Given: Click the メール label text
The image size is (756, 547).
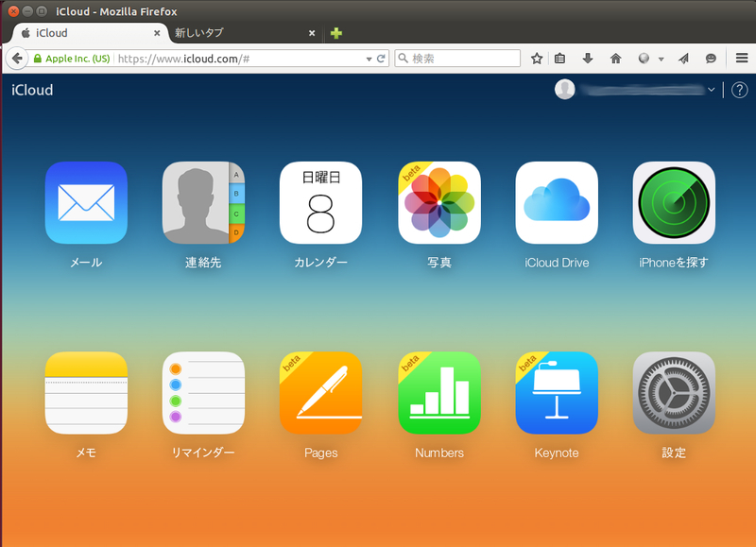Looking at the screenshot, I should [86, 263].
